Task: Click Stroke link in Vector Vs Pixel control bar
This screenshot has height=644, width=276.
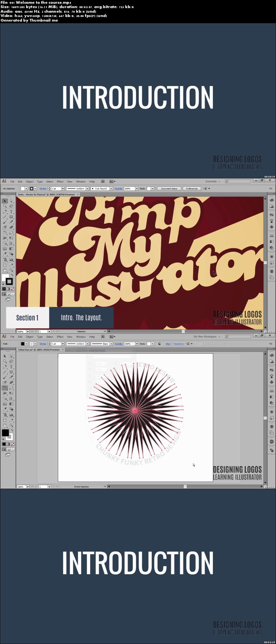Action: 43,189
